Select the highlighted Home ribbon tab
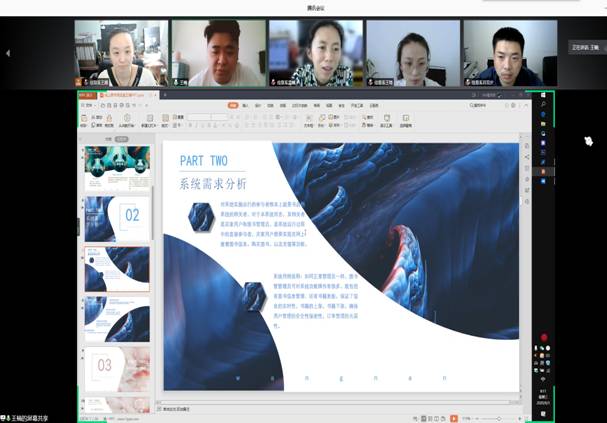The image size is (607, 423). tap(233, 104)
